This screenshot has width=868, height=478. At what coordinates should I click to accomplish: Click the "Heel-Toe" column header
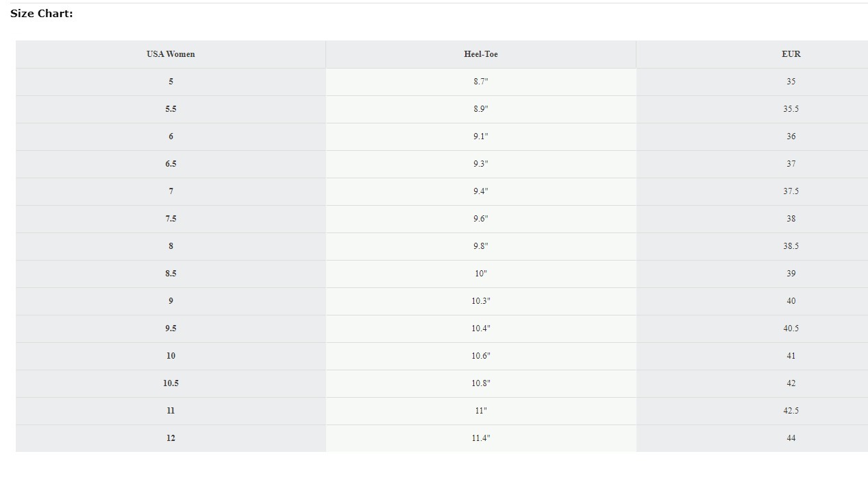pos(481,54)
